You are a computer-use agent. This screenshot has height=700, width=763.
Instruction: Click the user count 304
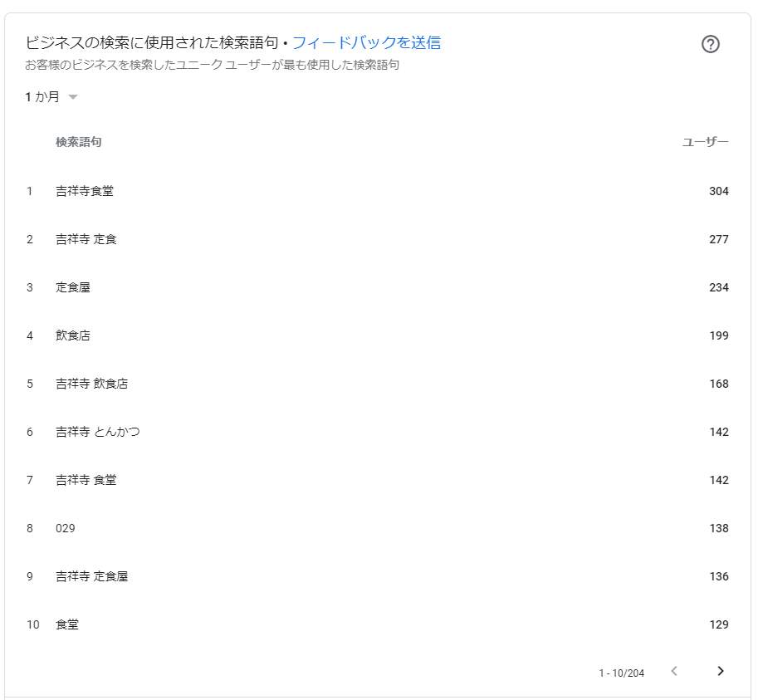click(719, 191)
